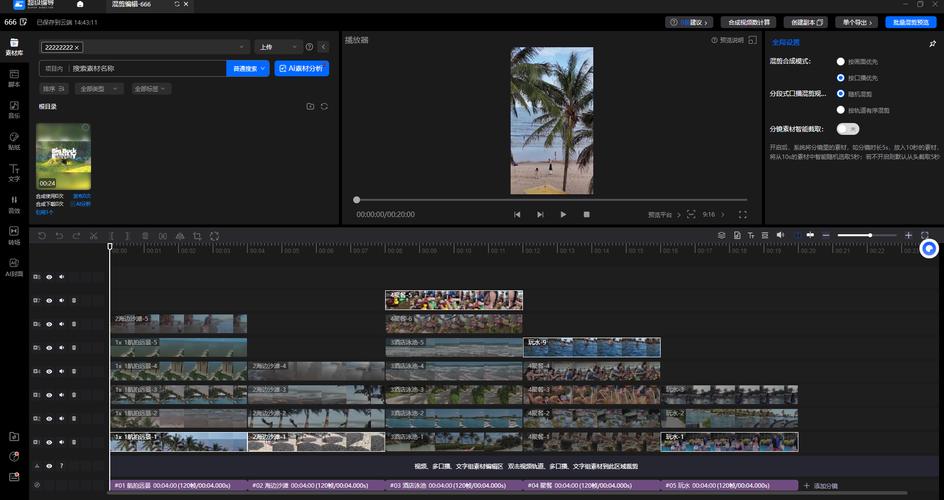Open the 9:16 aspect ratio selector
Viewport: 944px width, 500px height.
pyautogui.click(x=713, y=214)
